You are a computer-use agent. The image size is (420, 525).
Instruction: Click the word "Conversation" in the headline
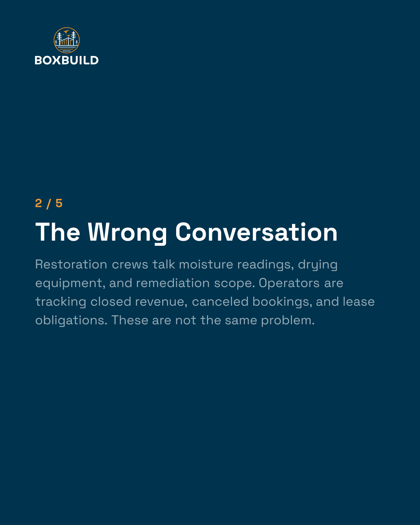pos(256,232)
